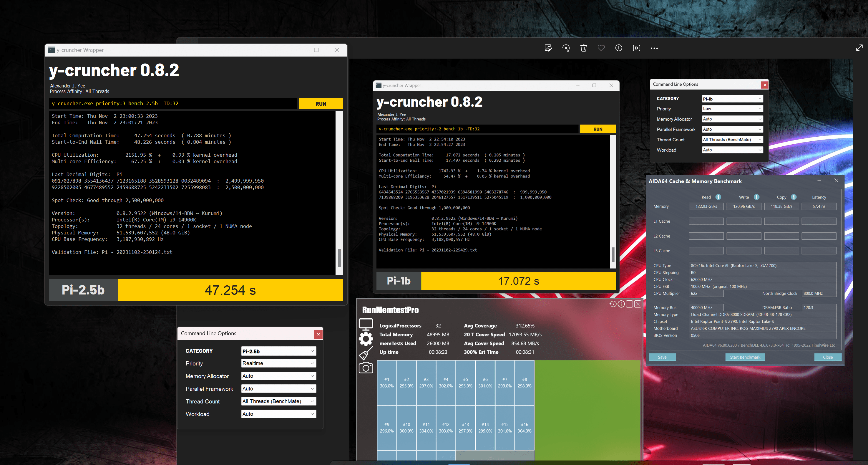Open Workload dropdown in Pi-1b options
The height and width of the screenshot is (465, 868).
tap(733, 150)
